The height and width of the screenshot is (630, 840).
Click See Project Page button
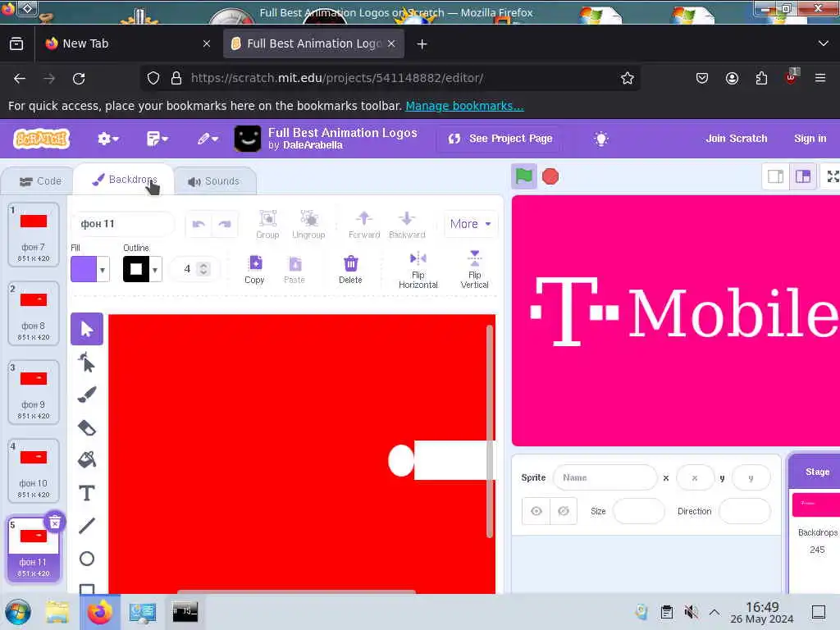(500, 139)
